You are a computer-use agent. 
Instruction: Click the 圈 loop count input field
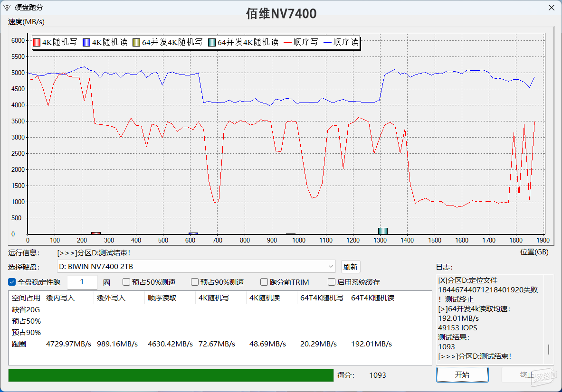(82, 282)
